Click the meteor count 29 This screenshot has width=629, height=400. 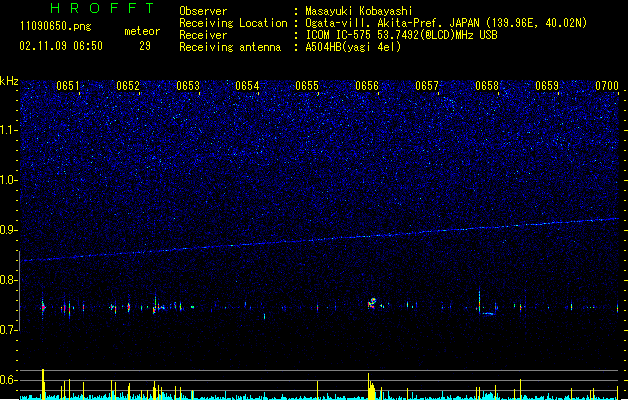pyautogui.click(x=145, y=46)
